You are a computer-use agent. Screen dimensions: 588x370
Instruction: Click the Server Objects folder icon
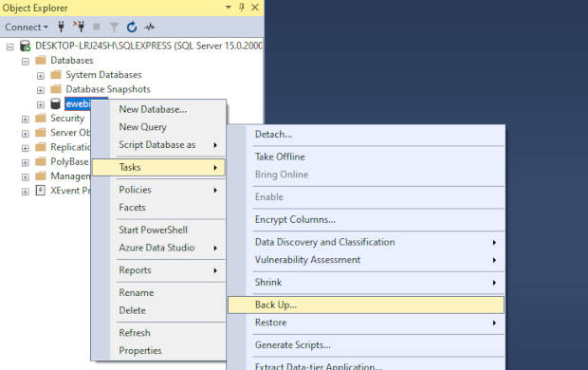click(41, 133)
